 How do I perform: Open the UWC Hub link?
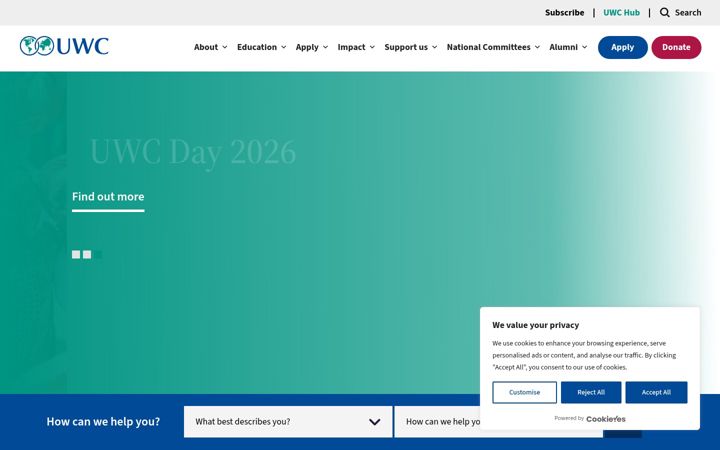pyautogui.click(x=621, y=12)
